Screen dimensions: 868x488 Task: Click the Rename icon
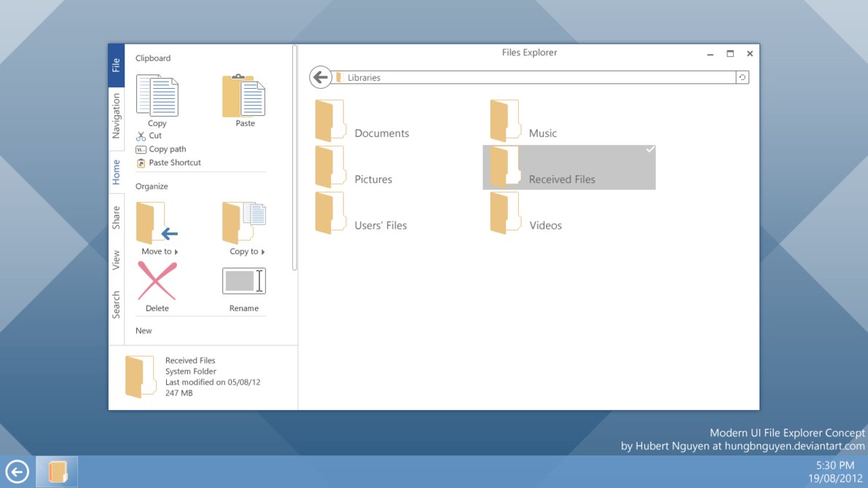coord(243,281)
